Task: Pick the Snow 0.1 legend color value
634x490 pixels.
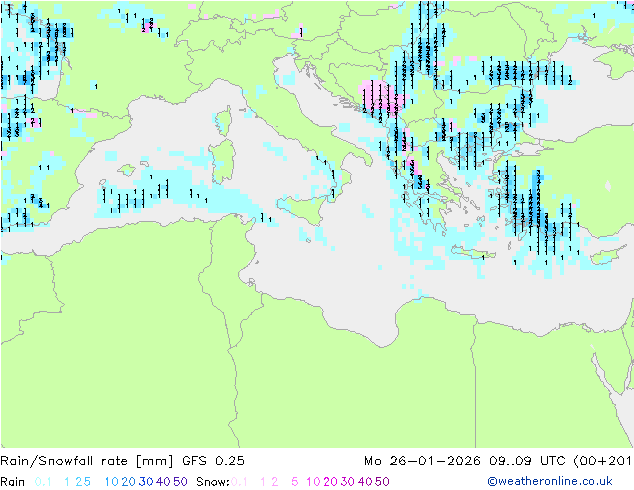Action: pyautogui.click(x=239, y=482)
